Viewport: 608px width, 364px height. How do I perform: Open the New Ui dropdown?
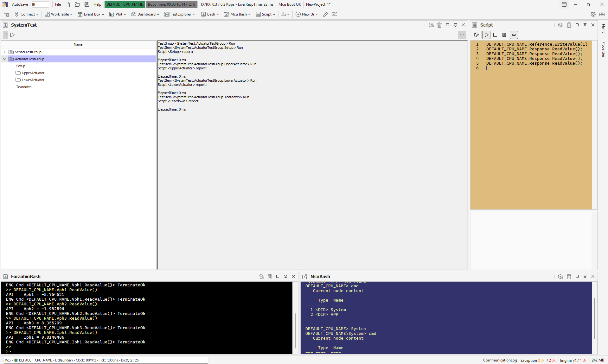[x=307, y=14]
